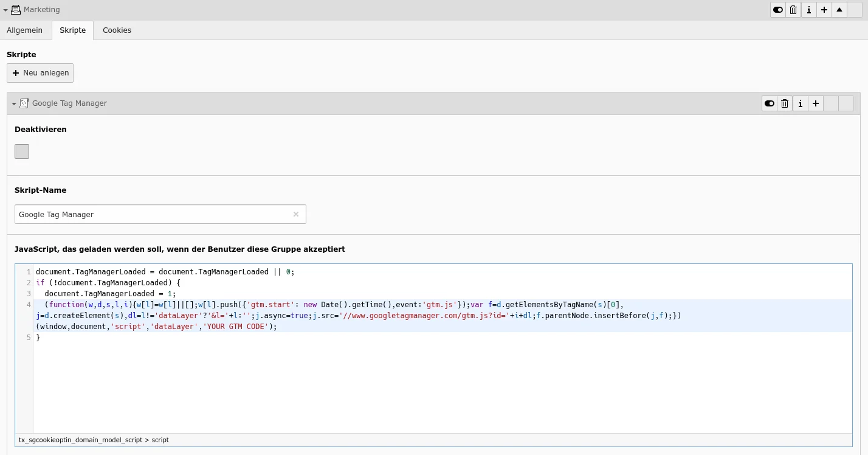Disable the Google Tag Manager script
Screen dimensions: 868x455
769,103
